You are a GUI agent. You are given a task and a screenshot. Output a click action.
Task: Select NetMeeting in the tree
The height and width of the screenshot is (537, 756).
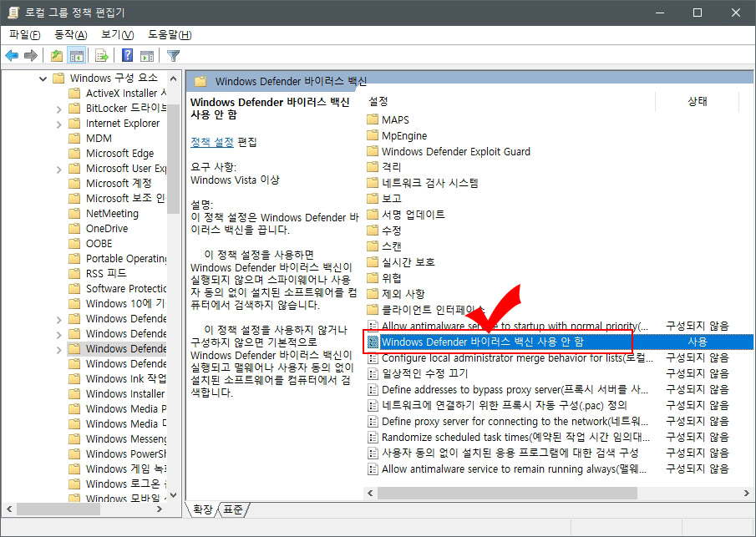pos(104,214)
